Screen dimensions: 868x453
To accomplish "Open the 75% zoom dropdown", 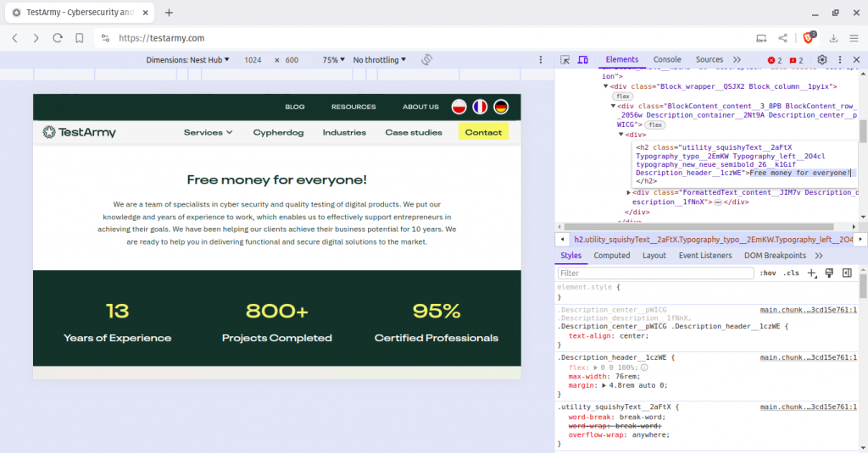I will [334, 60].
